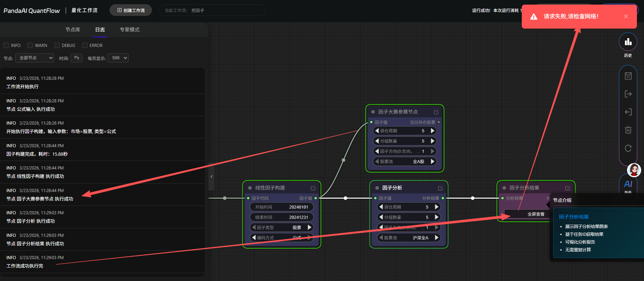Click the save workflow floppy icon
The image size is (644, 281).
[628, 76]
